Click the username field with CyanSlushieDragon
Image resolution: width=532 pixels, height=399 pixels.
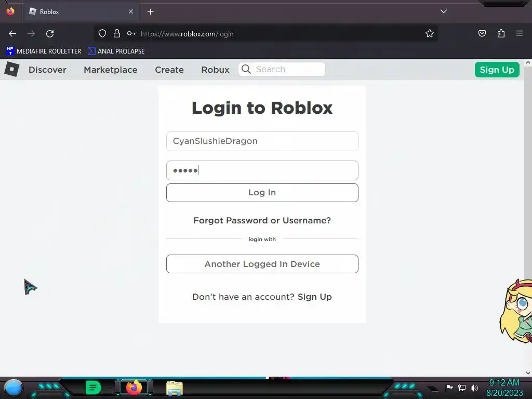262,141
